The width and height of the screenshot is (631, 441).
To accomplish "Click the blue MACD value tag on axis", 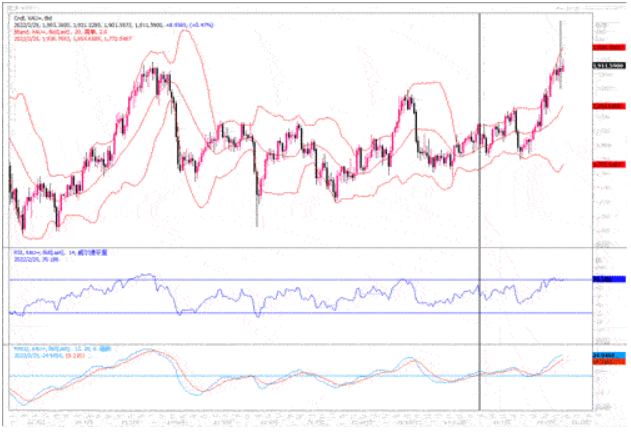I will click(x=602, y=354).
